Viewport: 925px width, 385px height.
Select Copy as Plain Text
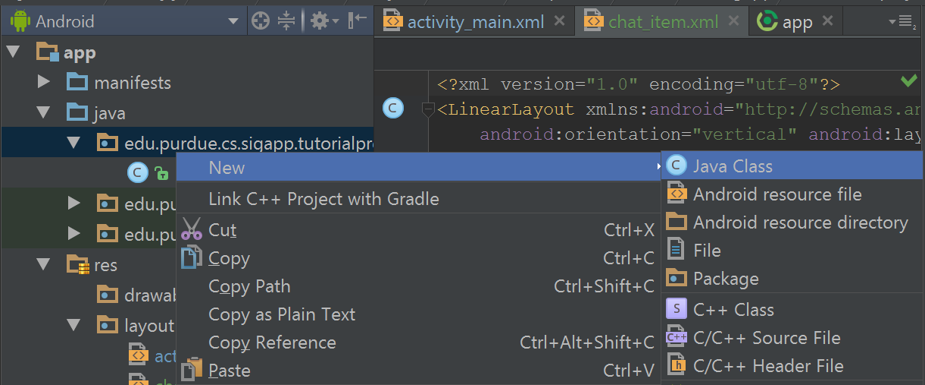[419, 314]
